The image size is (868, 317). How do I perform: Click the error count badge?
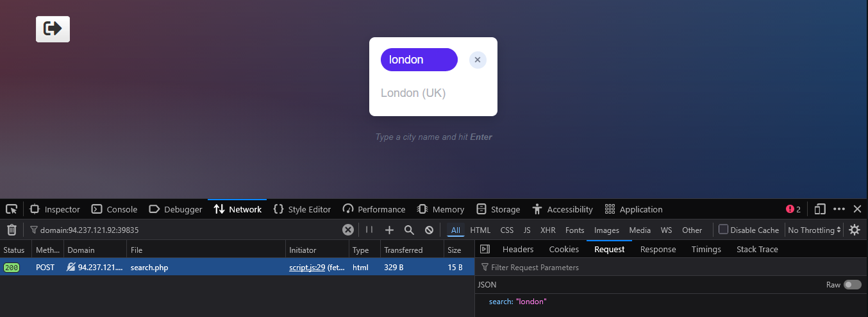(x=793, y=209)
